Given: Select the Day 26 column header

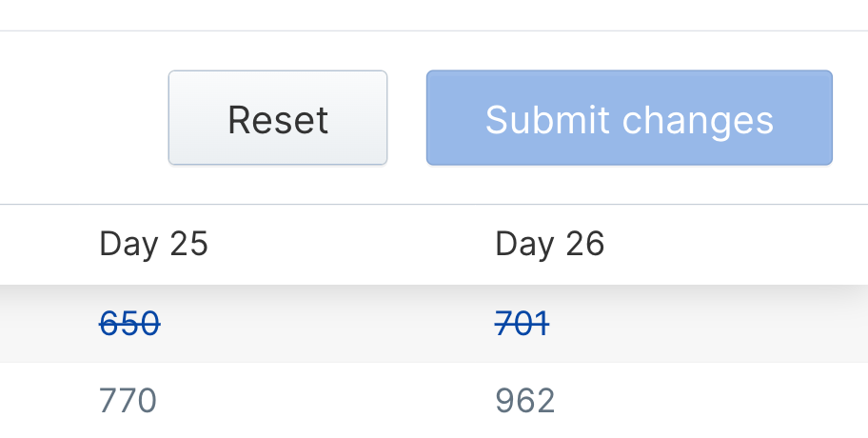Looking at the screenshot, I should click(550, 244).
